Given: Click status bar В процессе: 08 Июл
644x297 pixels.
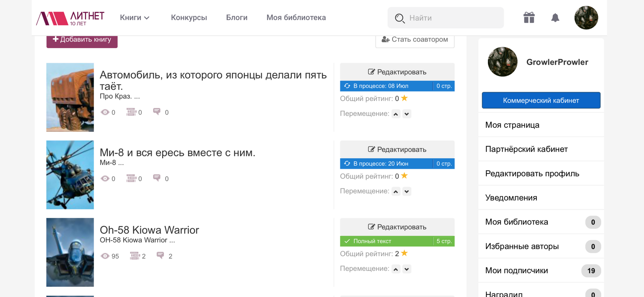Looking at the screenshot, I should [x=397, y=86].
